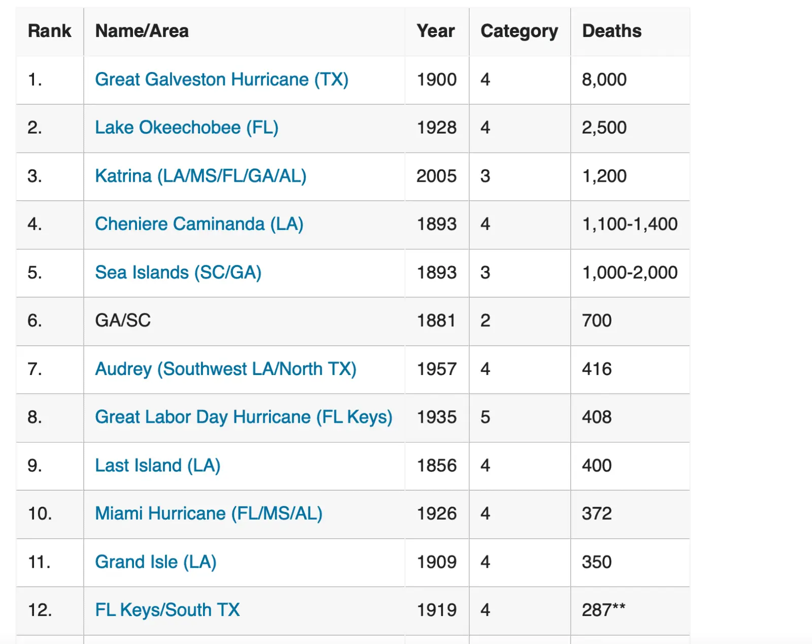Click the Name/Area column header
This screenshot has width=812, height=644.
pos(142,31)
